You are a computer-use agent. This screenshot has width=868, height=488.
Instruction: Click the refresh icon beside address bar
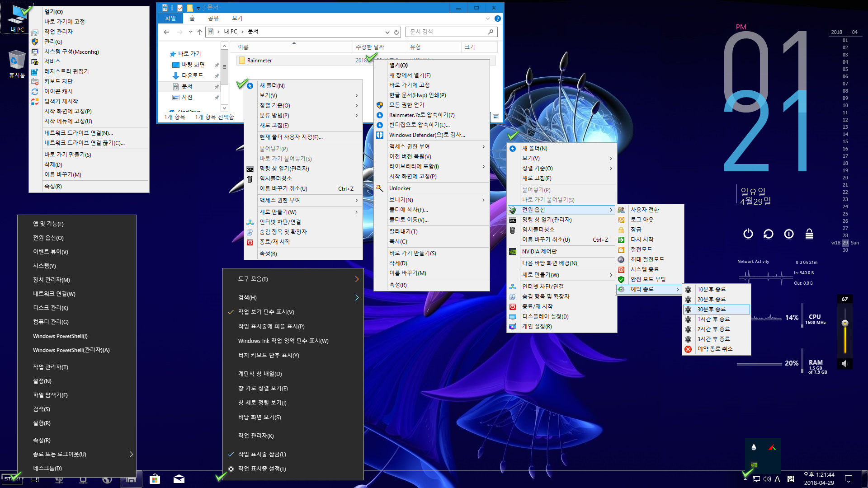coord(396,32)
